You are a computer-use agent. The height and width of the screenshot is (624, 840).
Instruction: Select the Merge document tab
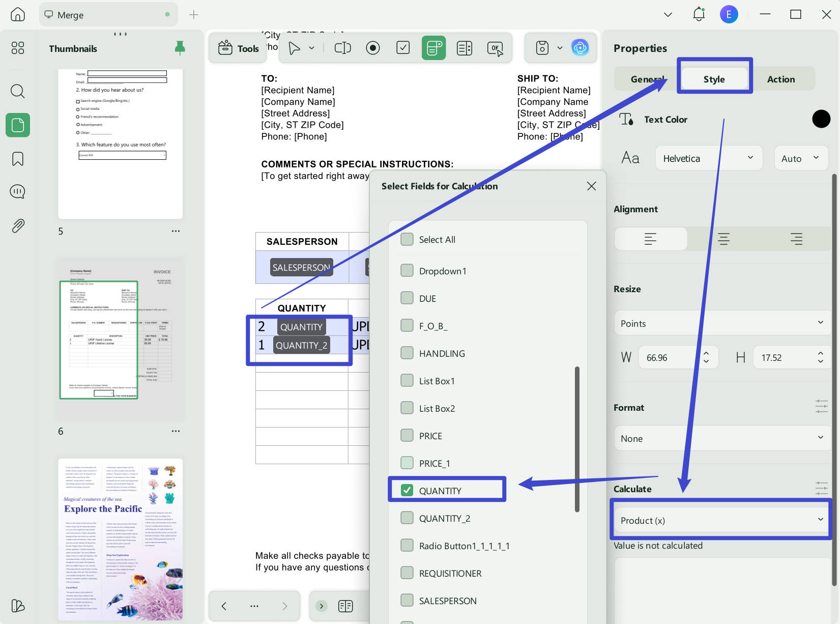pos(108,15)
